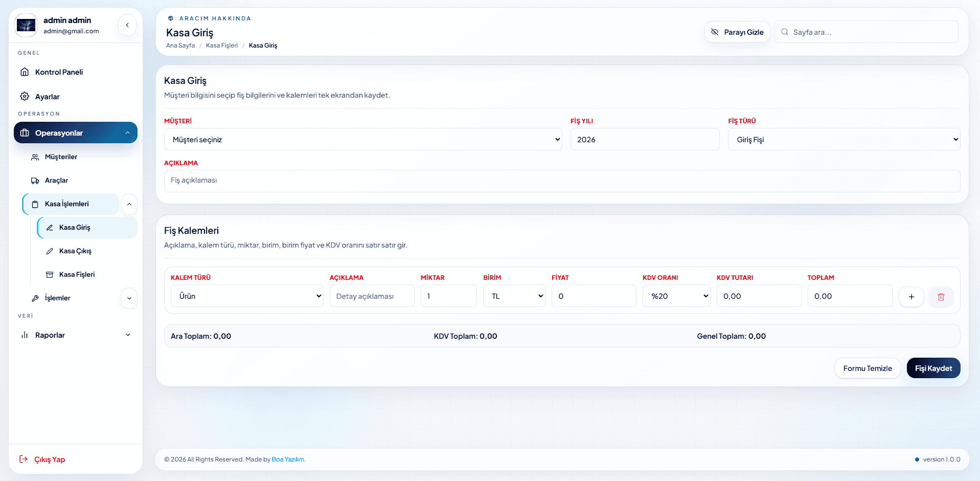Click the red trash icon in row

(x=941, y=297)
